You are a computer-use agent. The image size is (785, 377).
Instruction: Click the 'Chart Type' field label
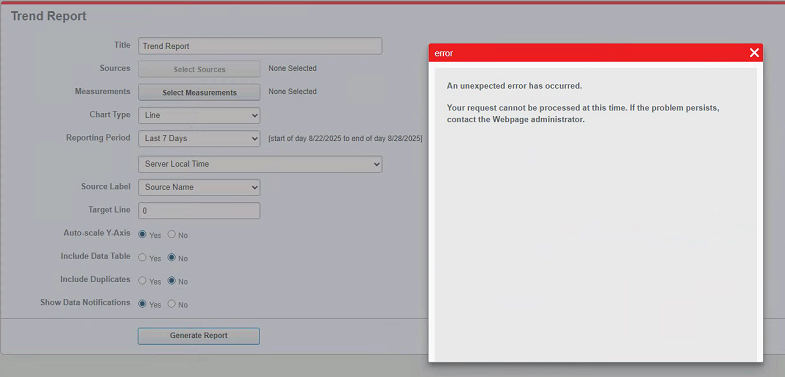click(x=110, y=115)
